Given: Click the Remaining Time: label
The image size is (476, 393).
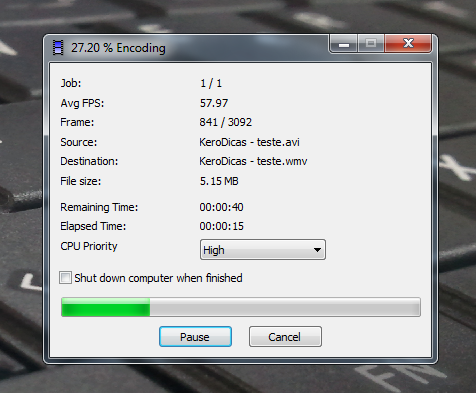Looking at the screenshot, I should 99,207.
